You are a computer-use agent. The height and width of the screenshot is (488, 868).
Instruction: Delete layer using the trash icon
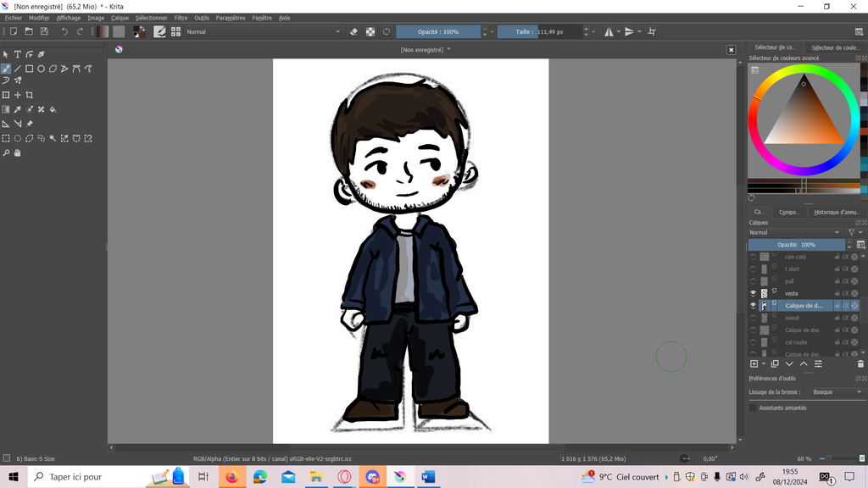[x=860, y=363]
